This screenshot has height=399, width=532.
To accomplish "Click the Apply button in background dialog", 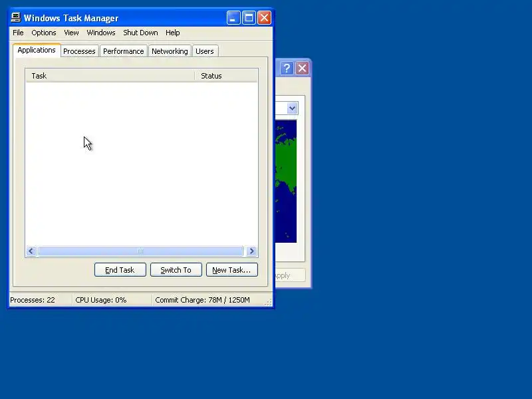I will coord(290,275).
